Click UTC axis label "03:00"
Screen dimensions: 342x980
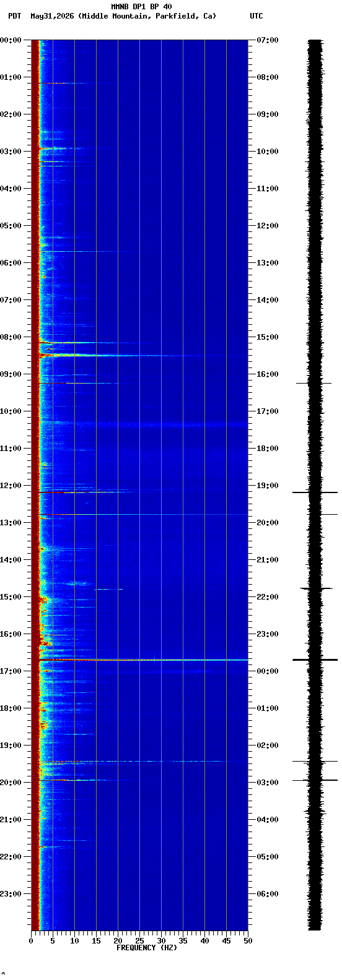268,783
